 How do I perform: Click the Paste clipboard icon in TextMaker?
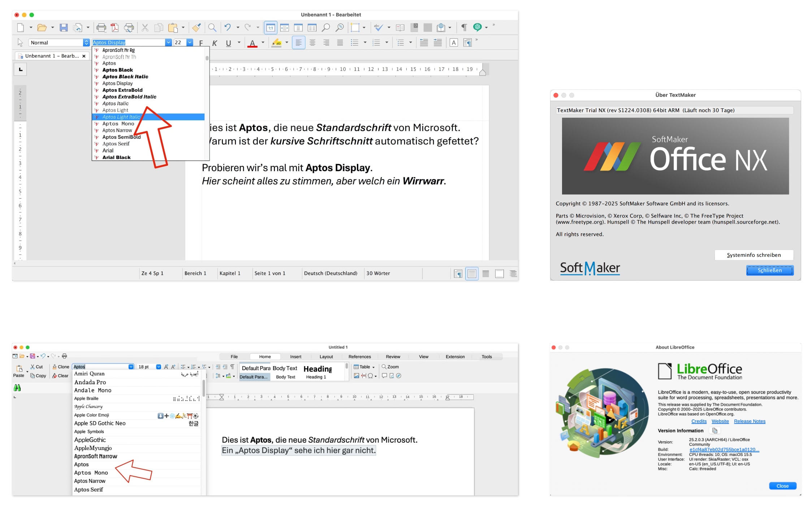[173, 27]
